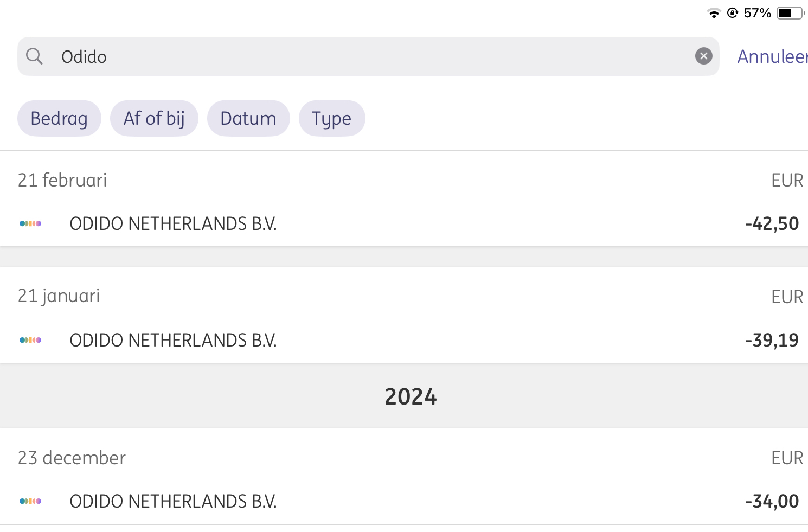Click the Odido logo for 23 december
This screenshot has width=808, height=532.
pos(30,501)
